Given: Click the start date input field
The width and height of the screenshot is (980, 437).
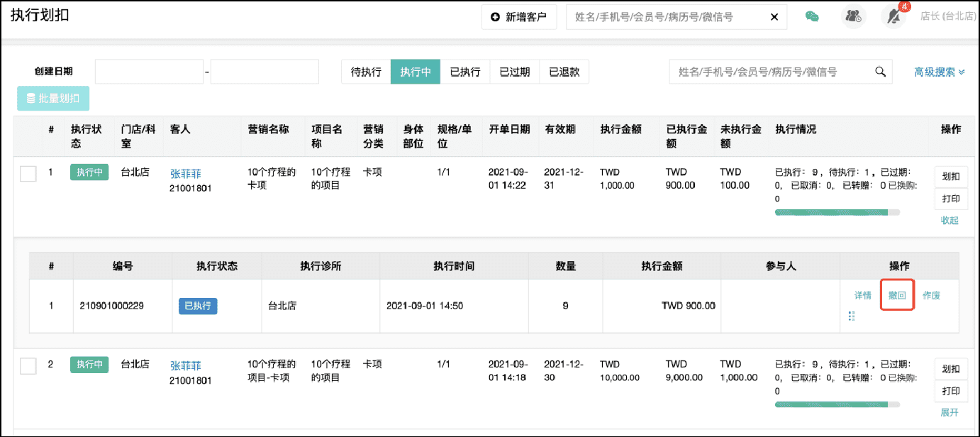Looking at the screenshot, I should point(149,72).
